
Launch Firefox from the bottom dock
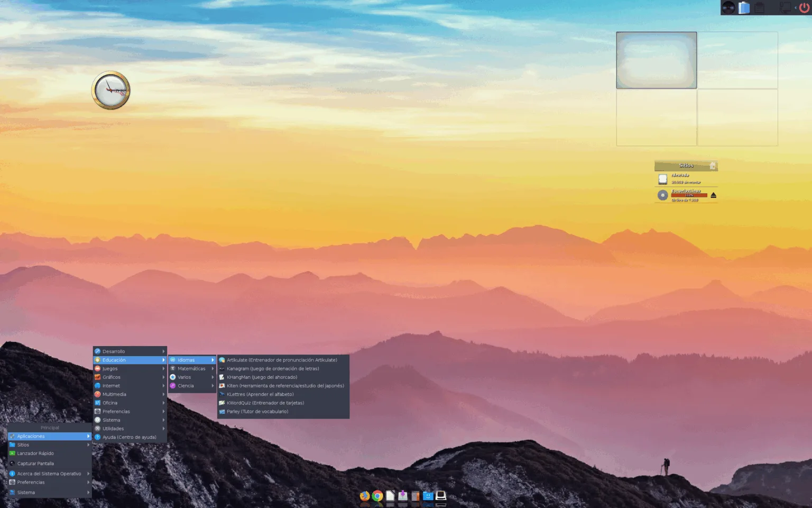[x=365, y=496]
